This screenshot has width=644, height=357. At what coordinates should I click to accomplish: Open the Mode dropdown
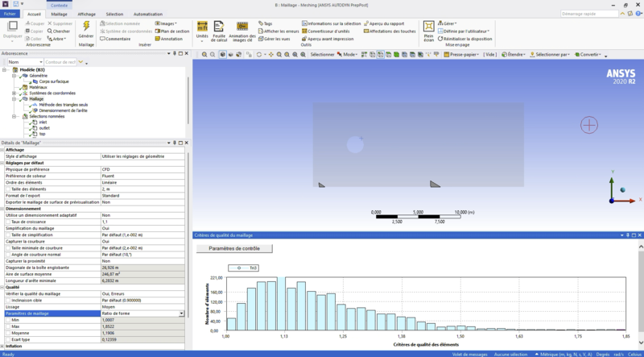(347, 54)
